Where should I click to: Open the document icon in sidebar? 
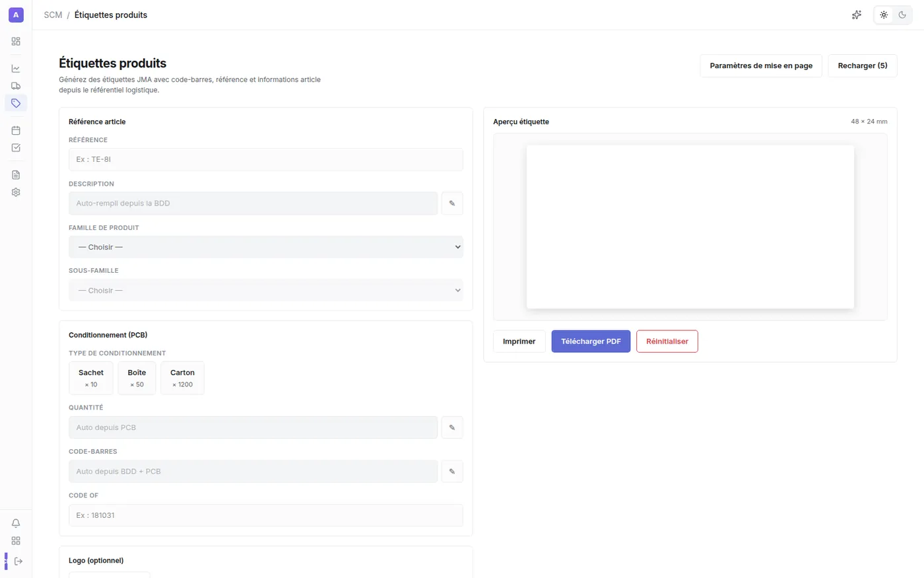[x=16, y=175]
